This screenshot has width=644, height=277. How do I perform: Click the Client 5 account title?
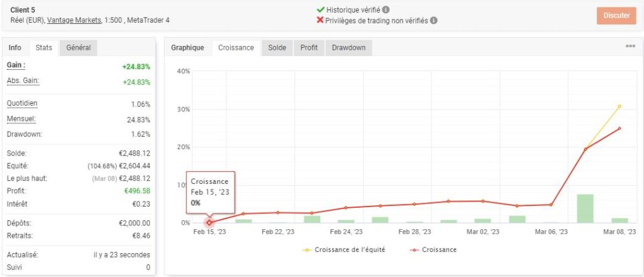(x=23, y=10)
